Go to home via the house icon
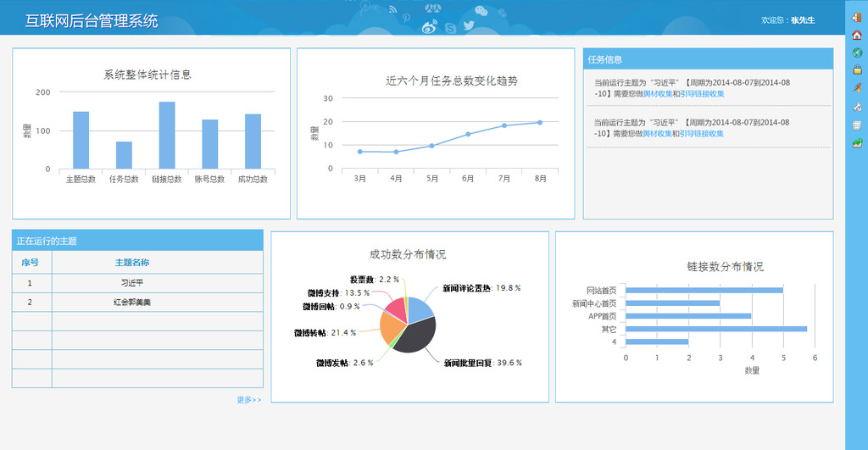 point(857,35)
